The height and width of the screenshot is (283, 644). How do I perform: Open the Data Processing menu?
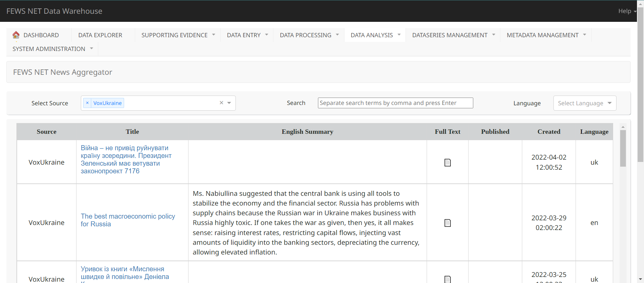[309, 35]
